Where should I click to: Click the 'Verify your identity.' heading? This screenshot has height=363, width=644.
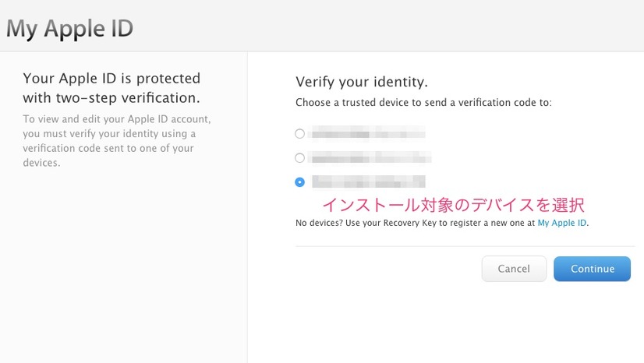coord(362,82)
